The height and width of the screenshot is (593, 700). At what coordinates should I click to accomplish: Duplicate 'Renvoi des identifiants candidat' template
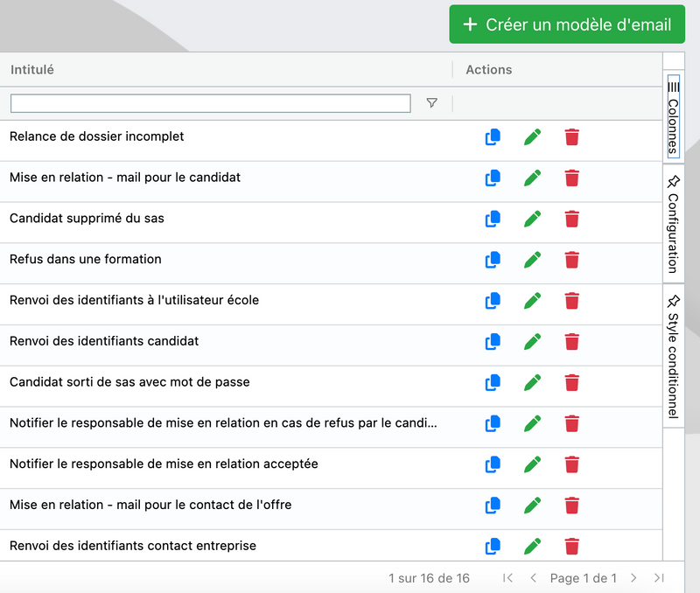(493, 342)
